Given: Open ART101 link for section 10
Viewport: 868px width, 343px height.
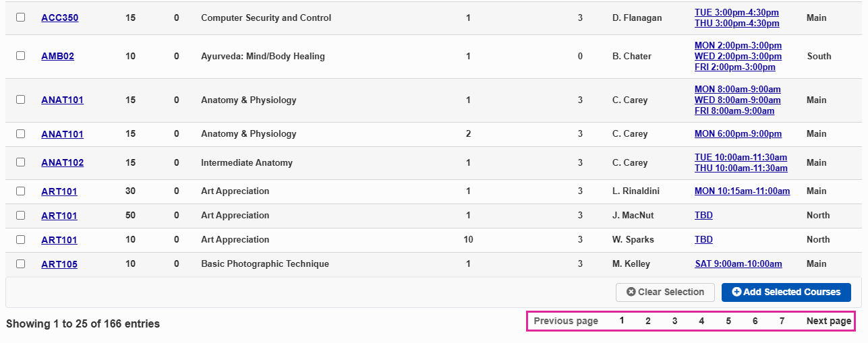Looking at the screenshot, I should (x=59, y=240).
